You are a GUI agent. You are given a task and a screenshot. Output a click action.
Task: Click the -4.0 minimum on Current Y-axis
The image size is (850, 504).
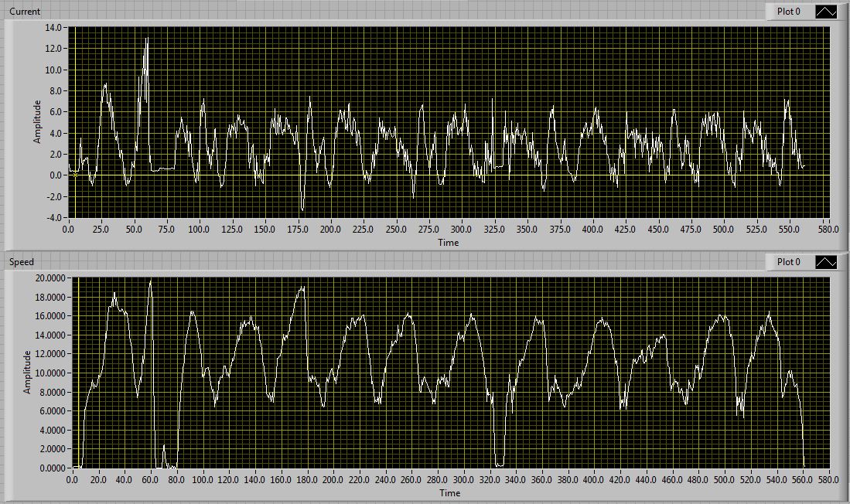[55, 217]
